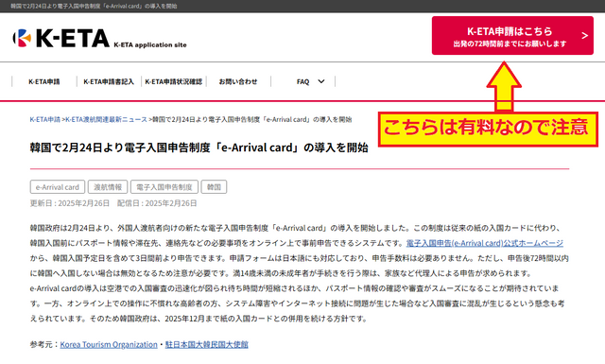The image size is (605, 364).
Task: Select the 渡航情報 tag
Action: [108, 187]
